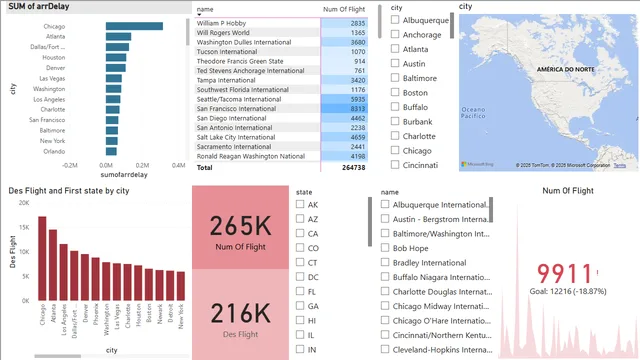Click the 216K Des Flight card
This screenshot has width=640, height=360.
[x=240, y=315]
